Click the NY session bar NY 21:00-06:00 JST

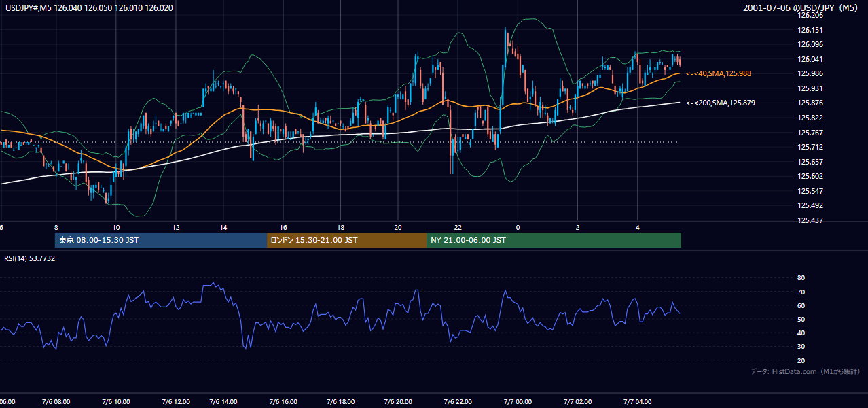pos(554,240)
